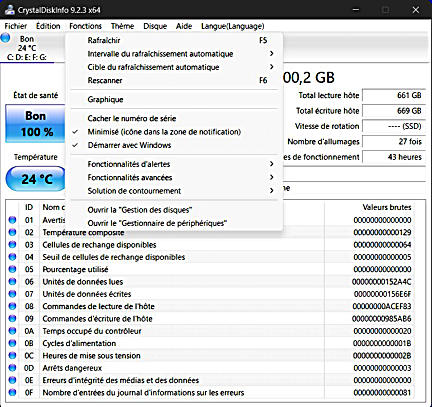
Task: Toggle Démarrer avec Windows option
Action: click(174, 145)
